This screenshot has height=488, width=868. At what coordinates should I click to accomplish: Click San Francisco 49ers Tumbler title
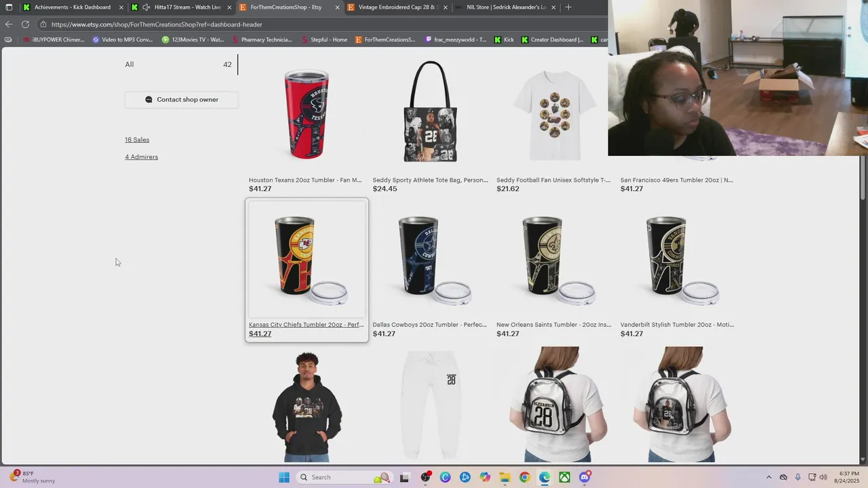(x=677, y=180)
